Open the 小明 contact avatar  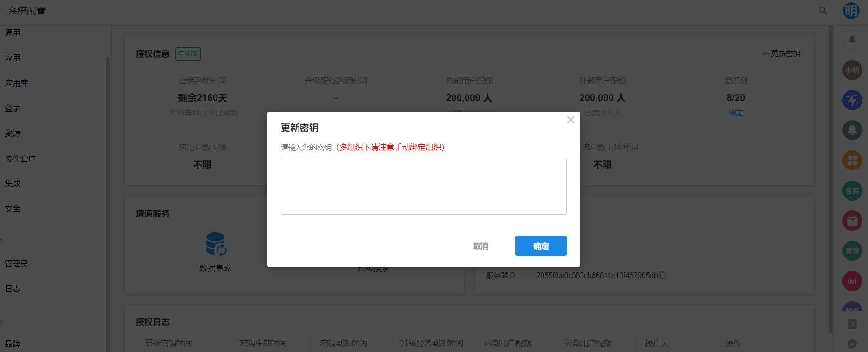[x=852, y=70]
